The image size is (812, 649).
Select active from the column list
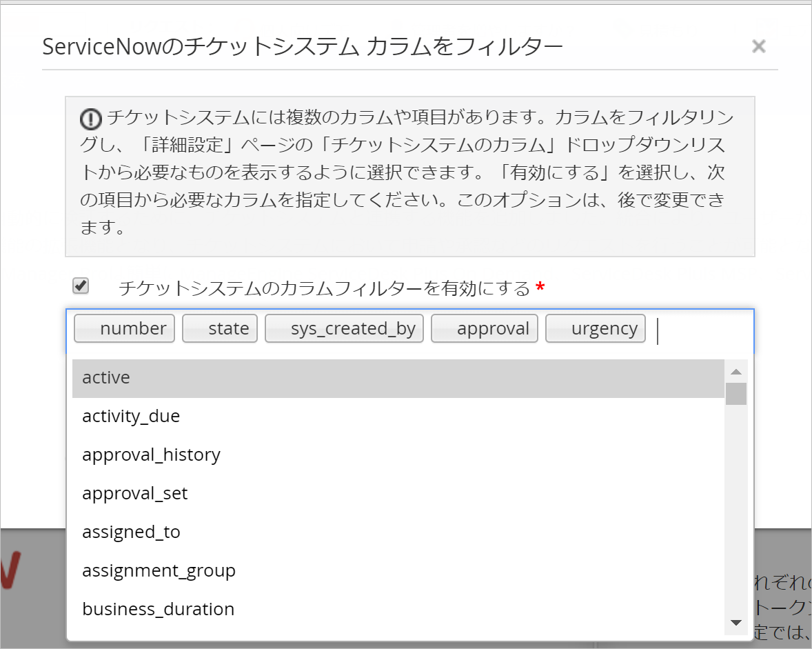tap(398, 378)
